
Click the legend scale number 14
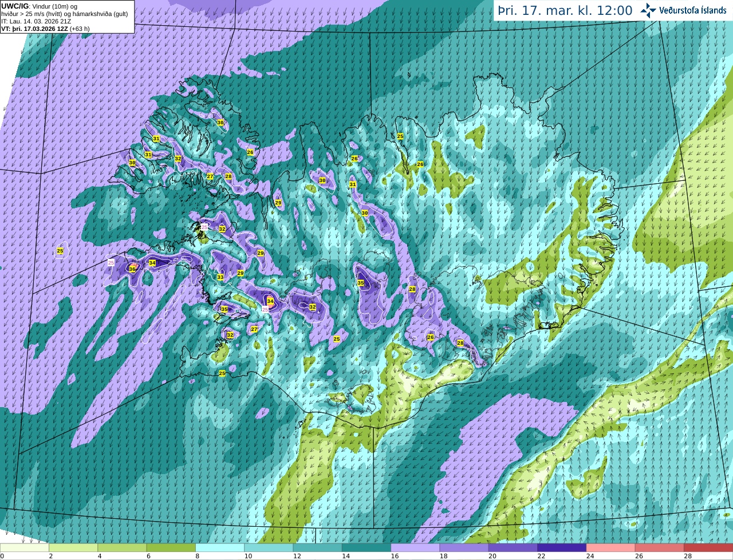tap(346, 556)
